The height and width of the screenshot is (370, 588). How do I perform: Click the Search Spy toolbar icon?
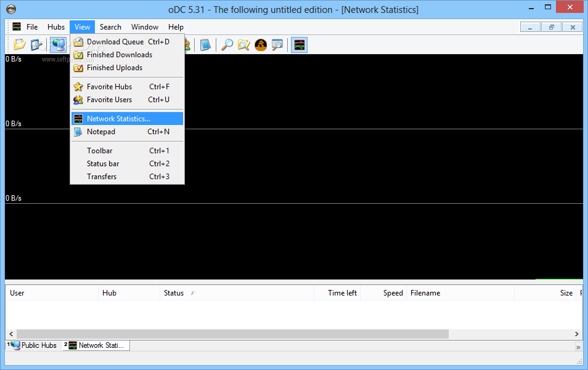pyautogui.click(x=261, y=45)
